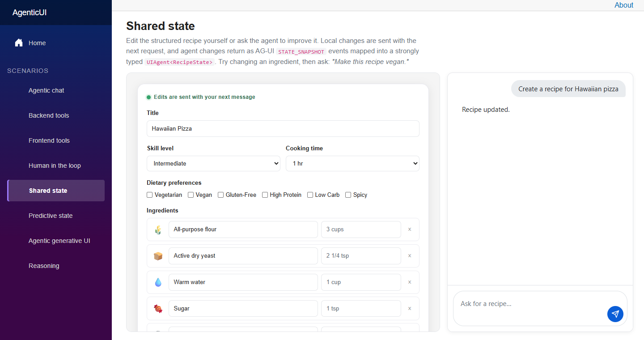This screenshot has width=644, height=340.
Task: Select the Low Carb checkbox
Action: coord(310,195)
